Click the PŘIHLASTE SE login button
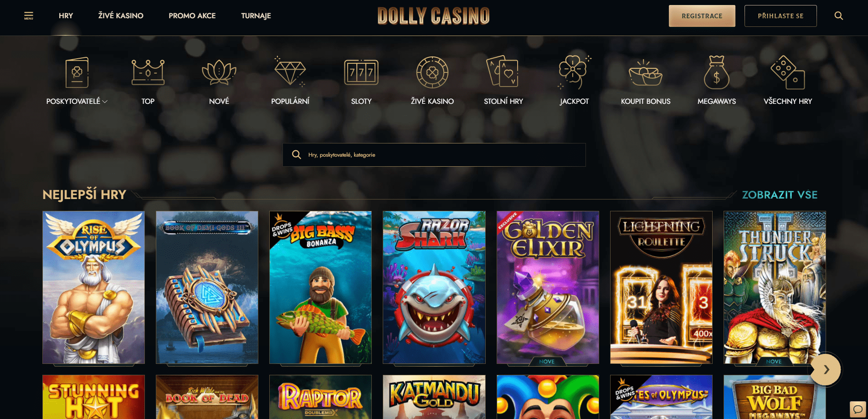This screenshot has width=868, height=419. 781,16
